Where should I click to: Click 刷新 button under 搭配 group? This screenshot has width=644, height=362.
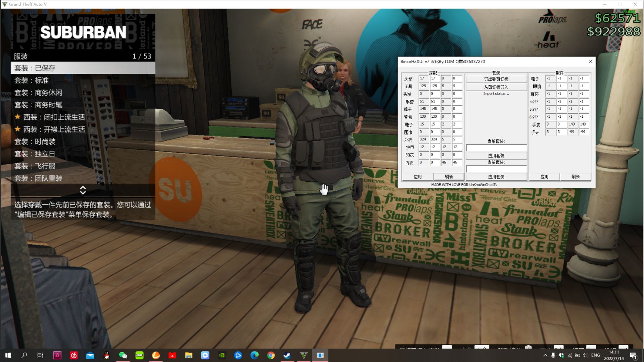[449, 177]
